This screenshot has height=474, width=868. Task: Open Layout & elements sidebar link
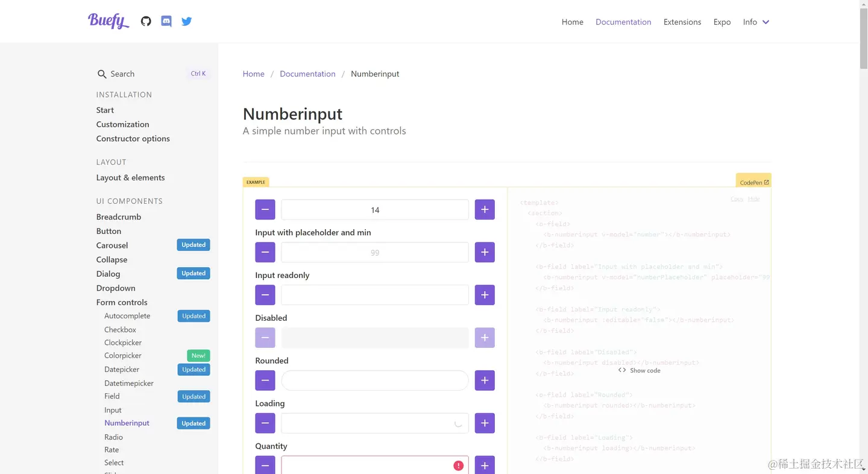pos(130,178)
